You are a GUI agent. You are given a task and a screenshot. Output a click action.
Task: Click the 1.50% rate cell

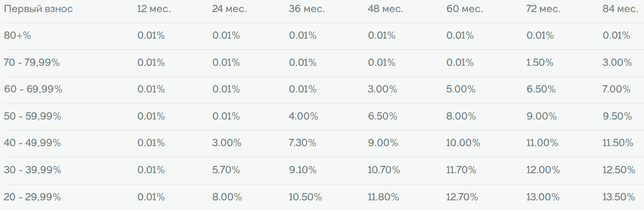pyautogui.click(x=540, y=62)
